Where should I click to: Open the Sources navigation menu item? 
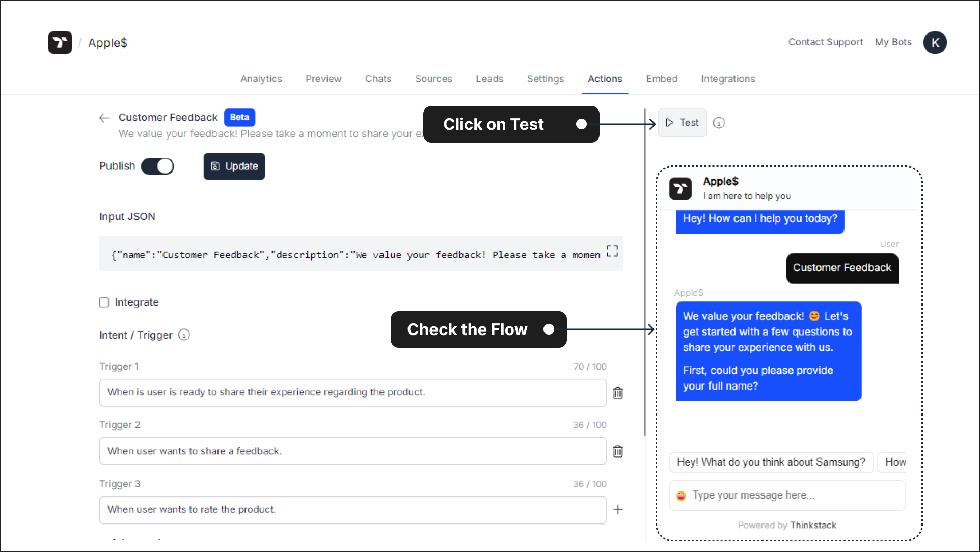434,79
